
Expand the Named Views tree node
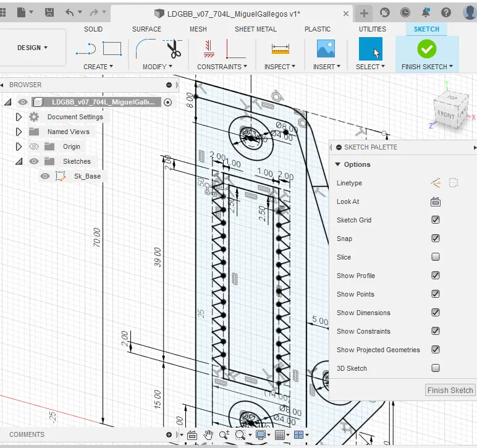tap(19, 132)
